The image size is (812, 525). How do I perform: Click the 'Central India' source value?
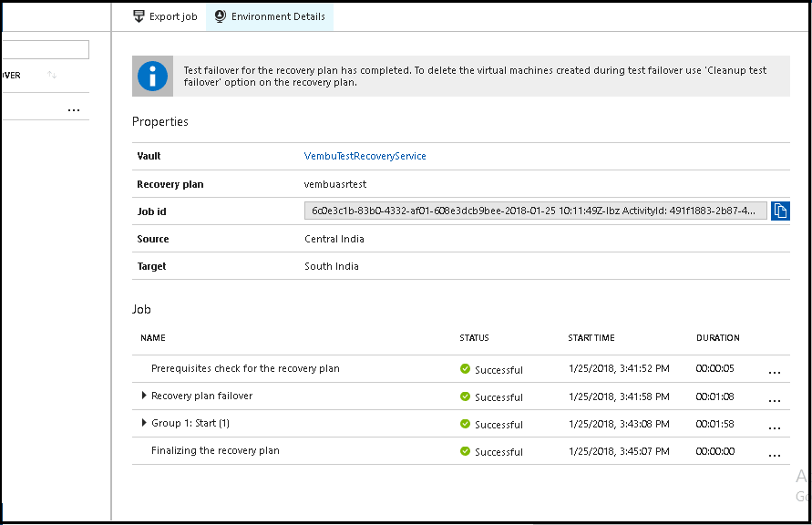334,239
